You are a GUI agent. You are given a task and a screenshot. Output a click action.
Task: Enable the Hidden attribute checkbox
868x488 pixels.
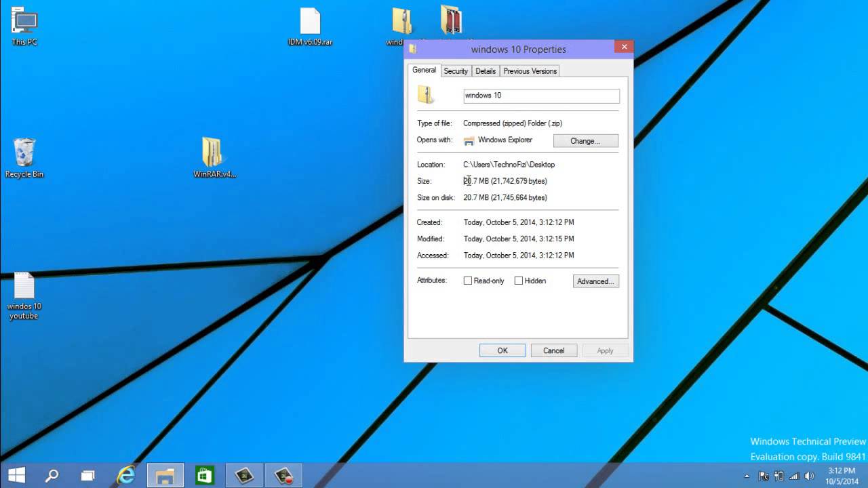(519, 281)
